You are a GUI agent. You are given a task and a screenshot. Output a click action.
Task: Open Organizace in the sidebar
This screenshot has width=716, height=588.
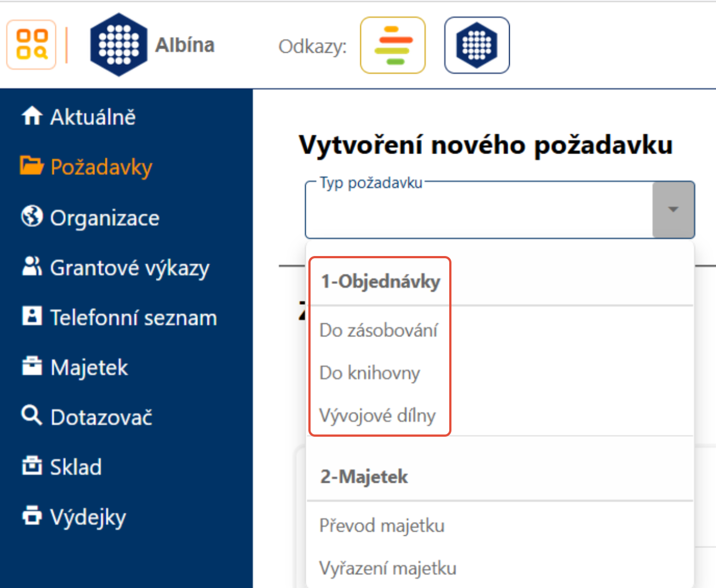pos(105,218)
